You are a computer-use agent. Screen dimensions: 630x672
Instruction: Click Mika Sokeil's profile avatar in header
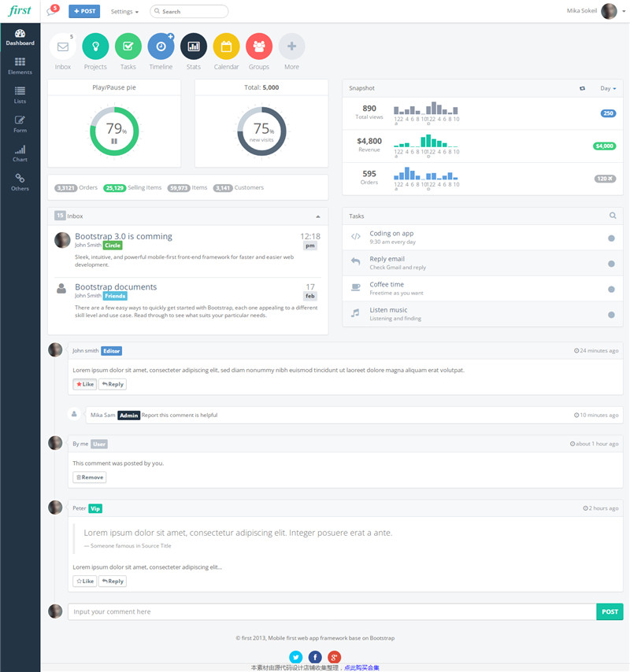(x=609, y=11)
